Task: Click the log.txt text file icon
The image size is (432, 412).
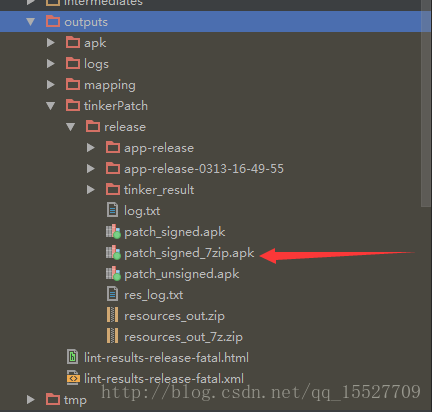Action: (x=113, y=210)
